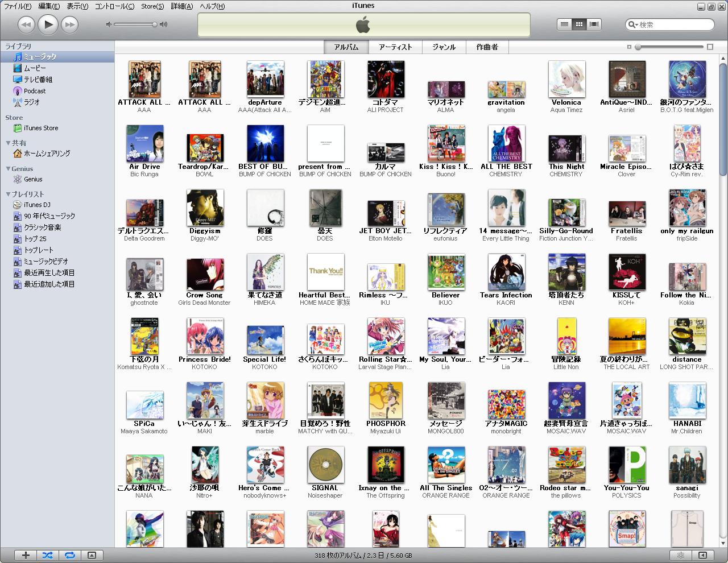The height and width of the screenshot is (563, 728).
Task: Switch to album grid view icon
Action: point(580,24)
